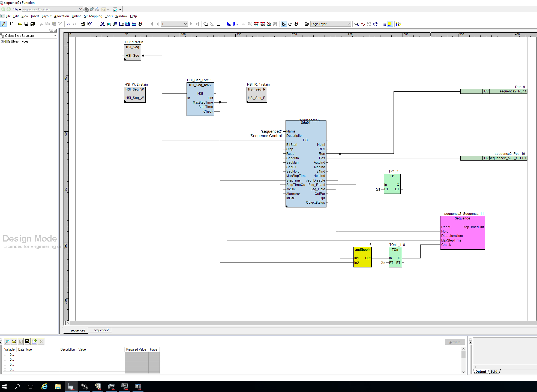Viewport: 537px width, 392px height.
Task: Click the magnifier zoom tool
Action: 356,24
